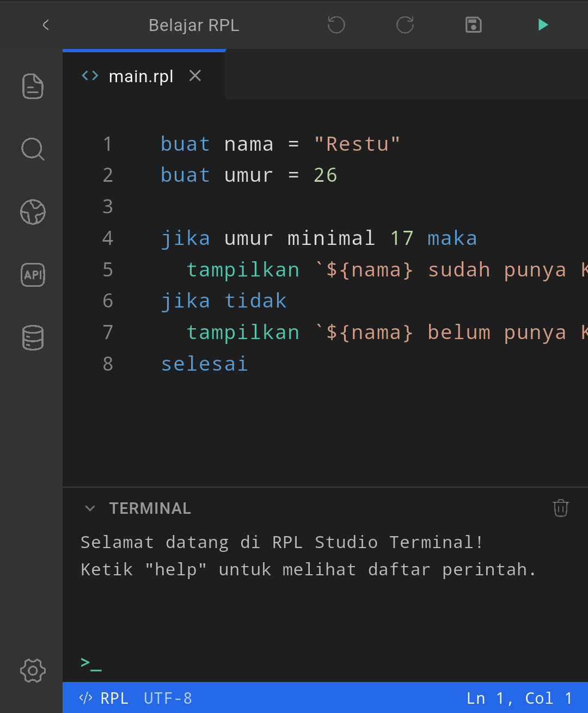
Task: Clear the terminal with the trash icon
Action: pyautogui.click(x=561, y=508)
